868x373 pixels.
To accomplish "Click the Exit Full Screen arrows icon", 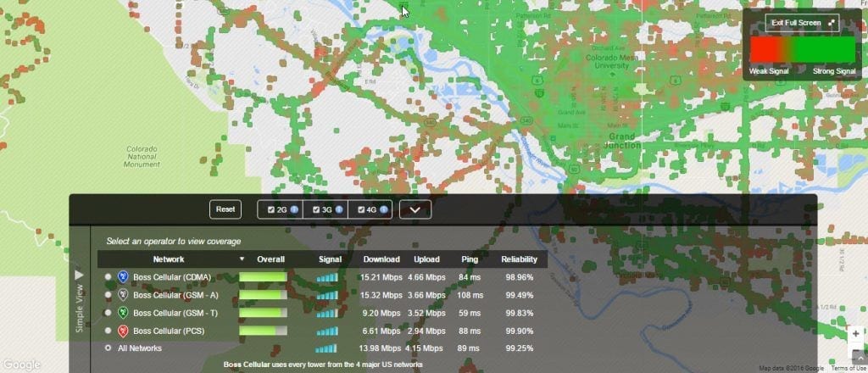I will (x=831, y=23).
